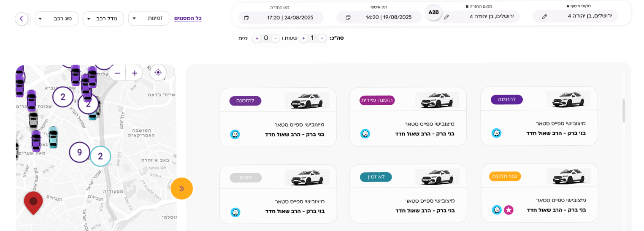Select the fully visible teal car marker

click(53, 137)
